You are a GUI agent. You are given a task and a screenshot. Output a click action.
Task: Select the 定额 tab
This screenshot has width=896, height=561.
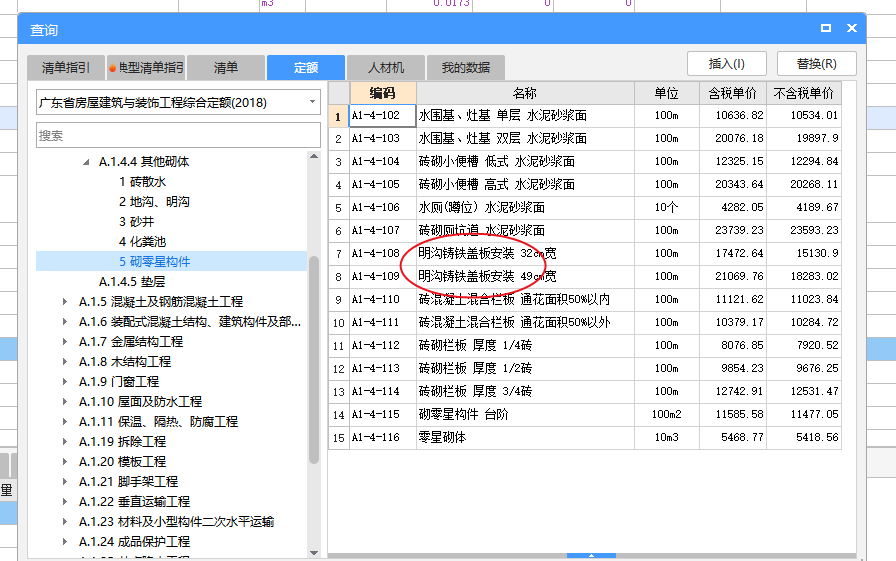(x=306, y=67)
